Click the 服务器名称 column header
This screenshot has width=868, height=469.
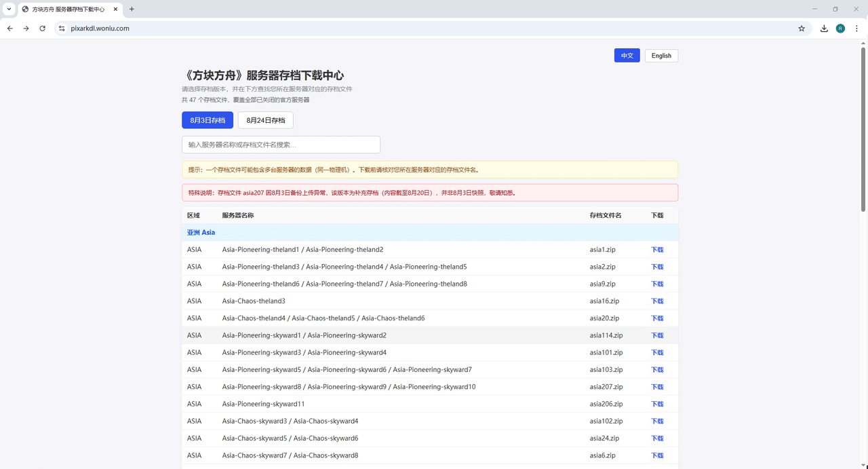[238, 215]
